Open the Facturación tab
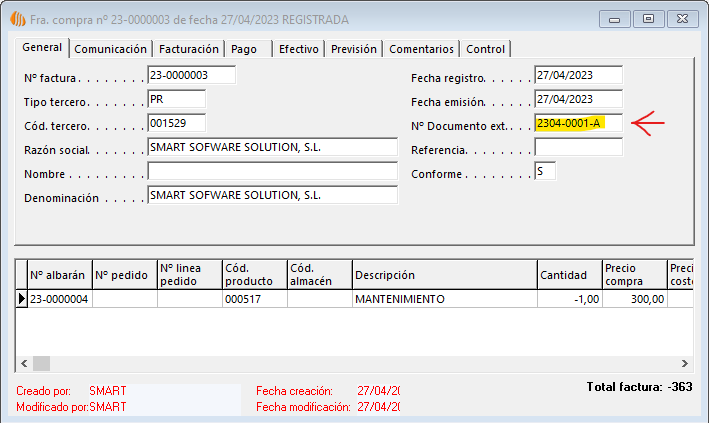The width and height of the screenshot is (709, 423). click(x=189, y=49)
